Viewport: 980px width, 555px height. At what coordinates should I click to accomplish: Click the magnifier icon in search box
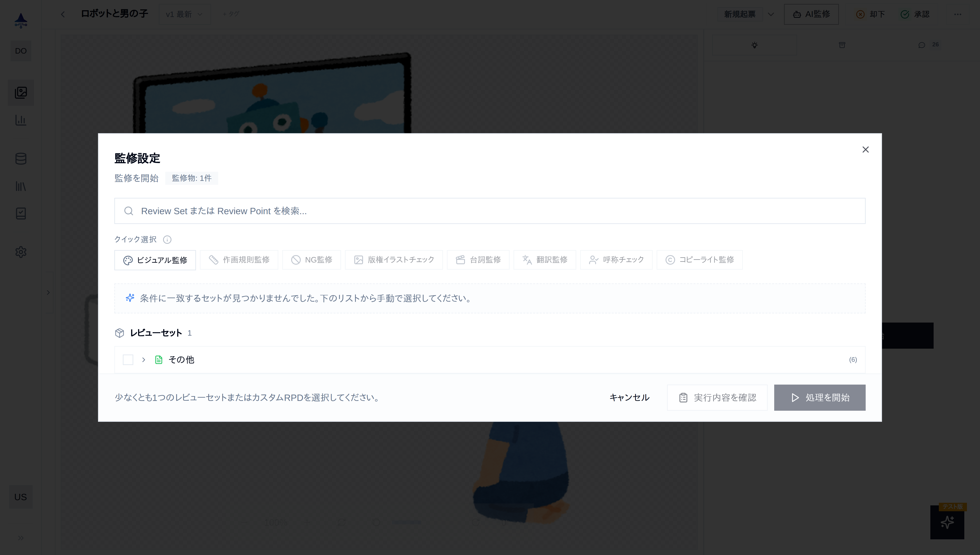[x=129, y=211]
